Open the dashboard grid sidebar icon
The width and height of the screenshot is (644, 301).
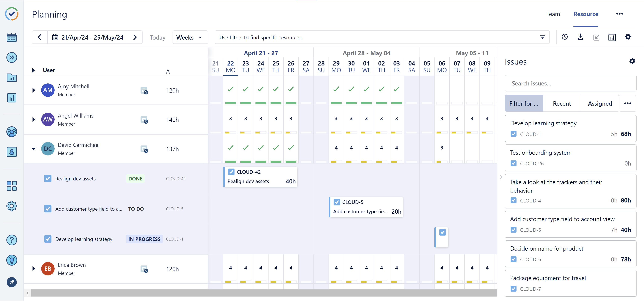(x=12, y=186)
